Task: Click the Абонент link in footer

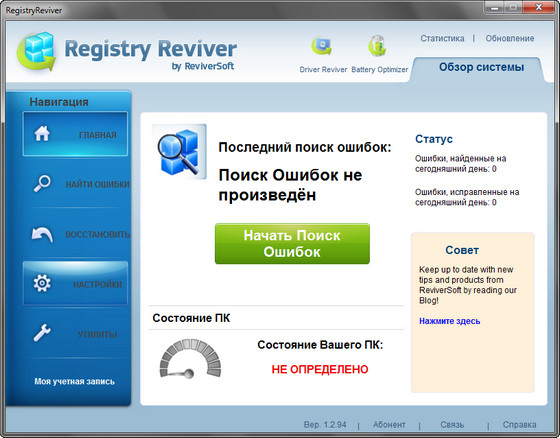Action: coord(389,424)
